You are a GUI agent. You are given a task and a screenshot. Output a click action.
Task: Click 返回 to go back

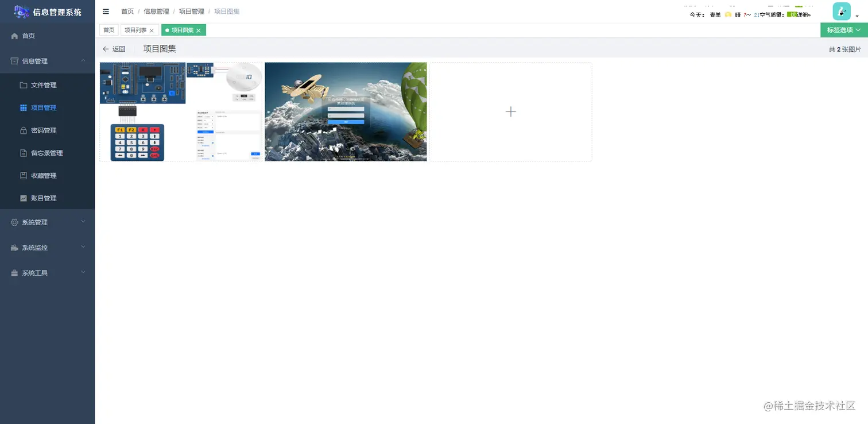click(x=119, y=49)
